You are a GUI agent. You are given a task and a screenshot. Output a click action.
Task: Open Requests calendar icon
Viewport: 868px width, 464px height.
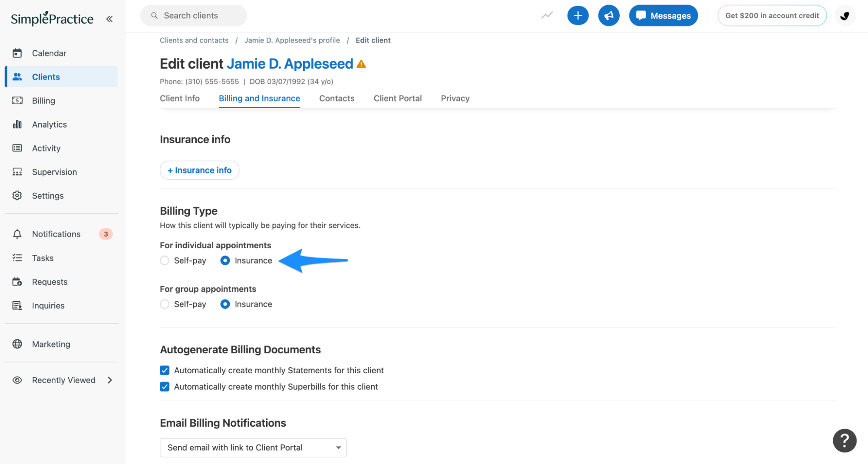point(17,282)
